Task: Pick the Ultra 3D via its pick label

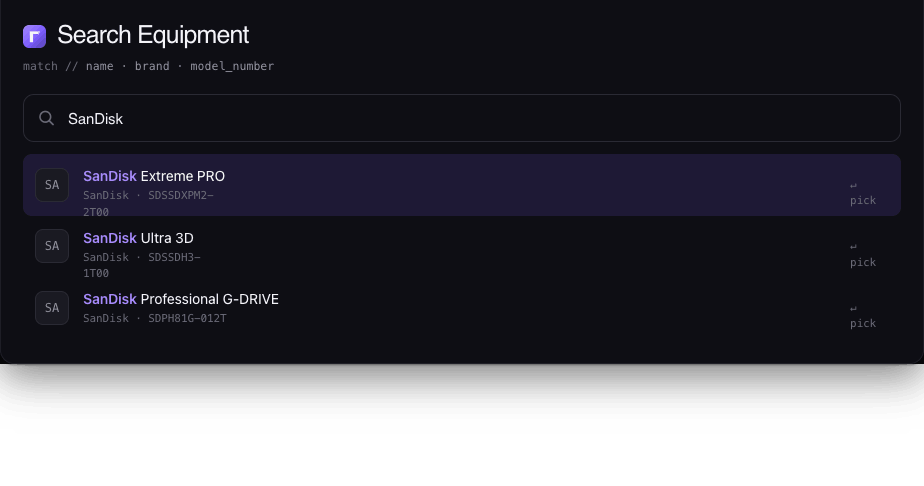Action: pos(863,262)
